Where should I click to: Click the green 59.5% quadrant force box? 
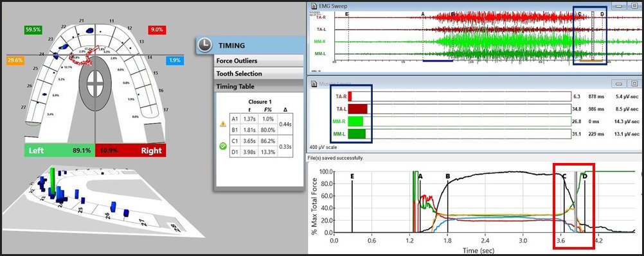coord(33,30)
